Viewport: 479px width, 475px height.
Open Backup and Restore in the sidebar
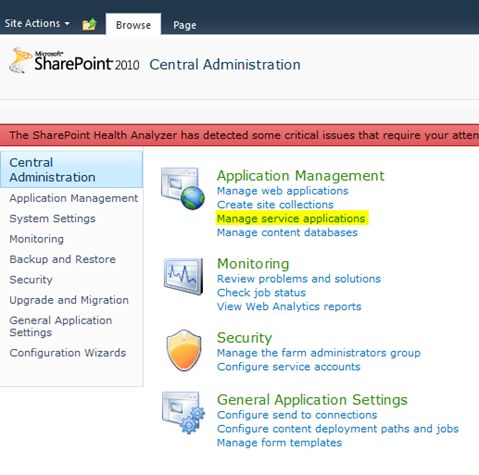(62, 259)
